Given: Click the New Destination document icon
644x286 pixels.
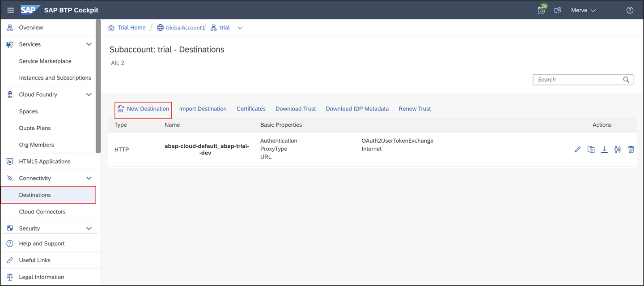Looking at the screenshot, I should coord(121,109).
